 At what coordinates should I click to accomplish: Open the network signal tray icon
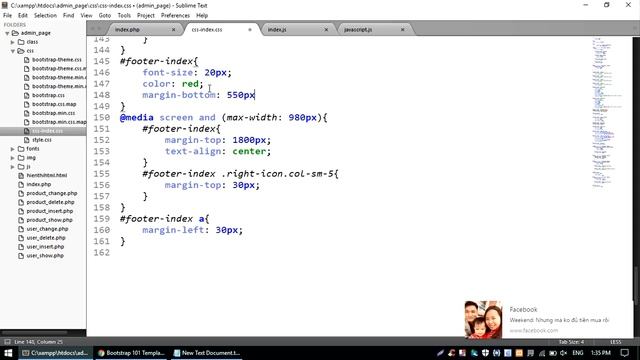[542, 353]
